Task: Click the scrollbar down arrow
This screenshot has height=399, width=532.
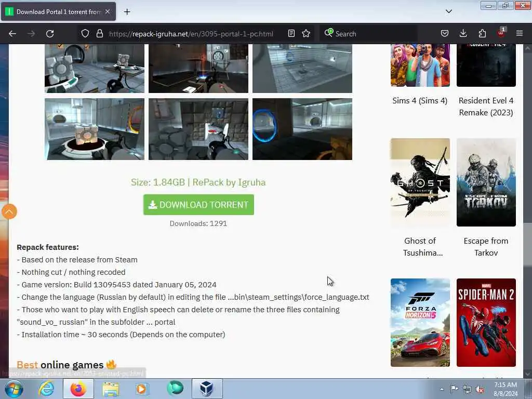Action: click(x=528, y=374)
